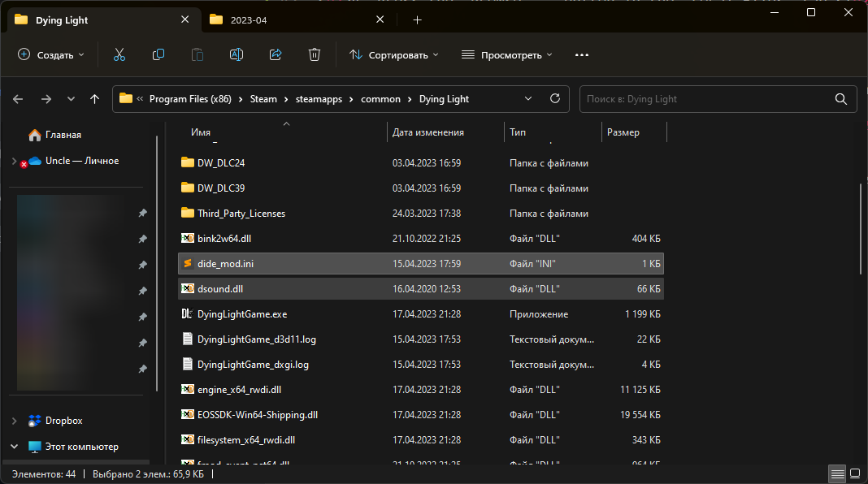The height and width of the screenshot is (484, 868).
Task: Expand hidden breadcrumb path chevrons
Action: tap(140, 98)
